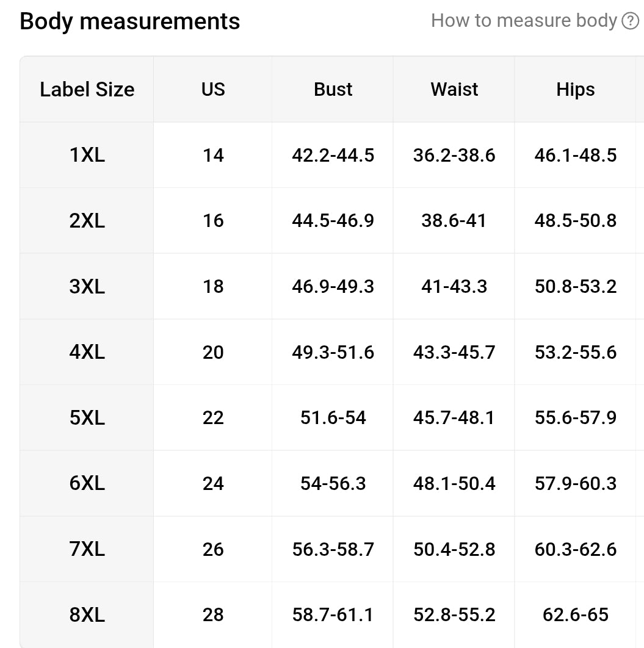The image size is (644, 648).
Task: Click bust value 42.2-44.5
Action: click(333, 156)
